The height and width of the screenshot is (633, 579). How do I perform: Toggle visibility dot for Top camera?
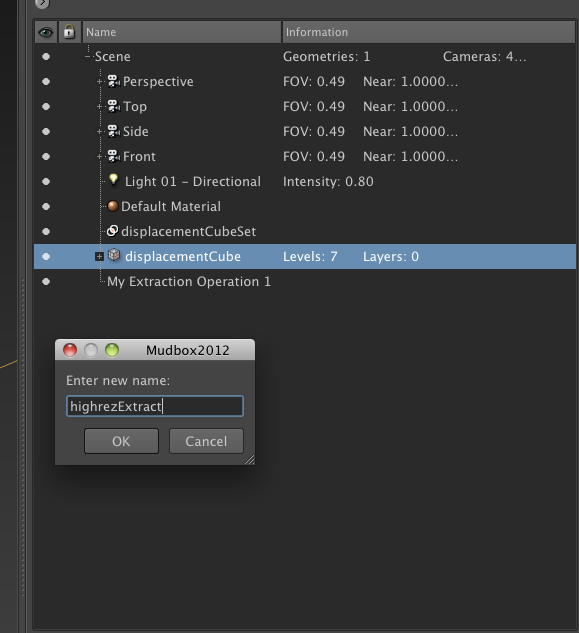(x=46, y=107)
